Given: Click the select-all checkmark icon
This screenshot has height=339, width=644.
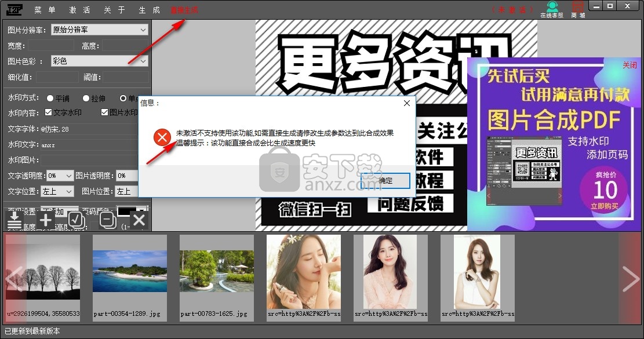Looking at the screenshot, I should pyautogui.click(x=77, y=220).
